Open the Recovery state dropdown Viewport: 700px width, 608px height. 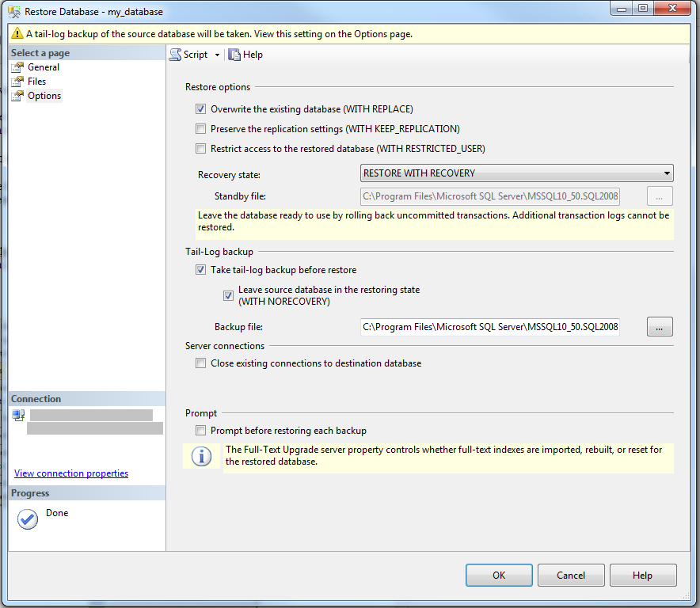516,173
